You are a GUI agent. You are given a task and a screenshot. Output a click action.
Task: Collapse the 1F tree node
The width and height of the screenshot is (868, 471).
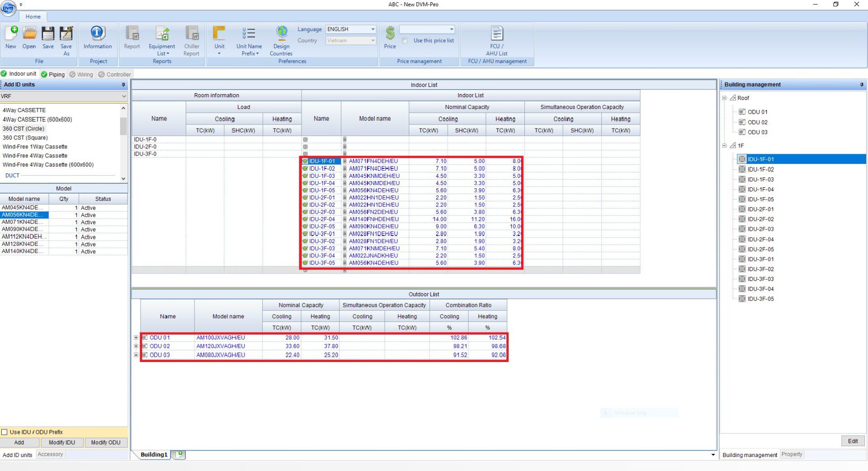[x=724, y=146]
